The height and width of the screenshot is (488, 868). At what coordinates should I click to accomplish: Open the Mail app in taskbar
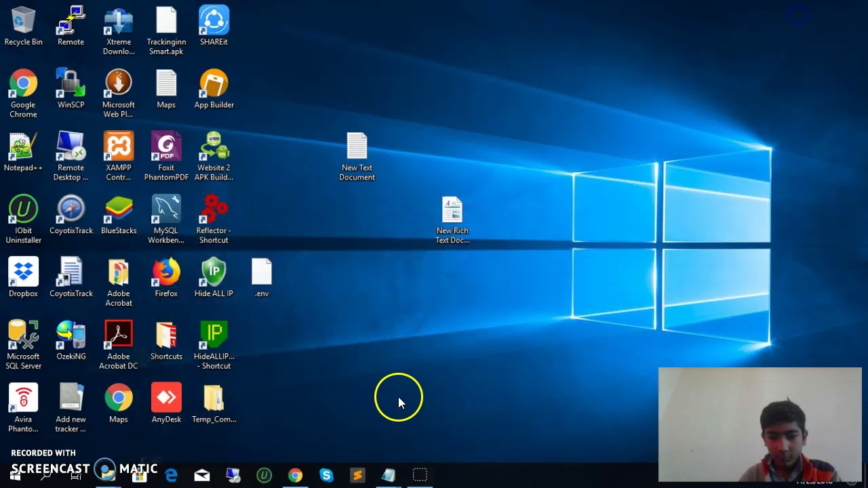point(202,476)
